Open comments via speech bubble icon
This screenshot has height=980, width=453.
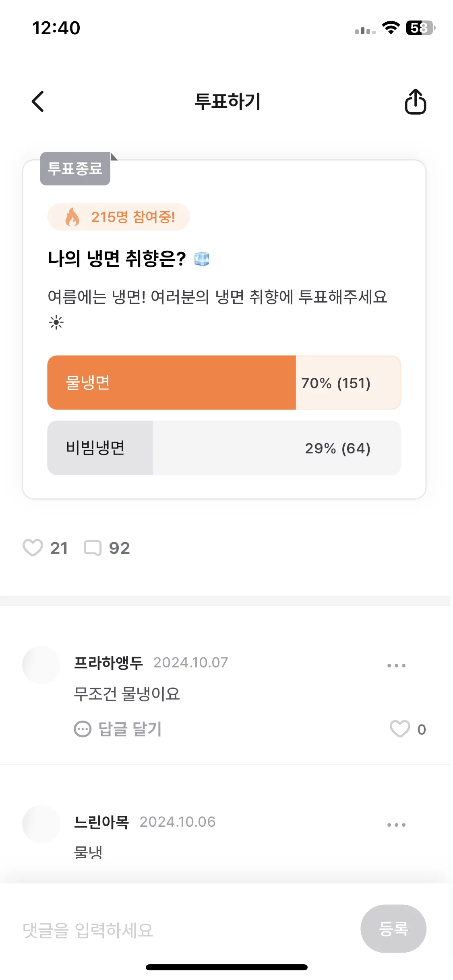pyautogui.click(x=93, y=548)
